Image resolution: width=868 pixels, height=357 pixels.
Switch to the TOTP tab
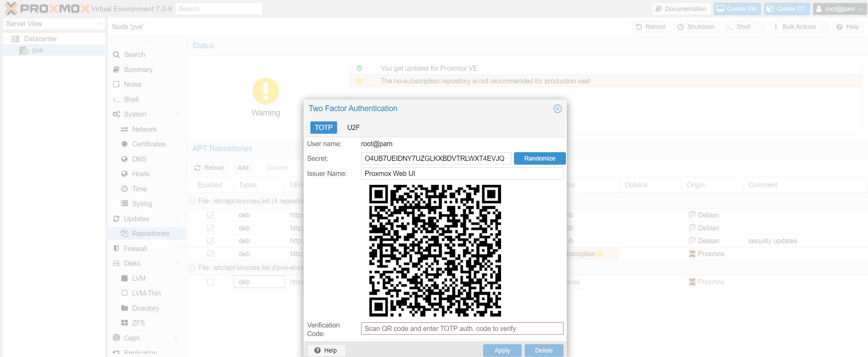[x=323, y=128]
